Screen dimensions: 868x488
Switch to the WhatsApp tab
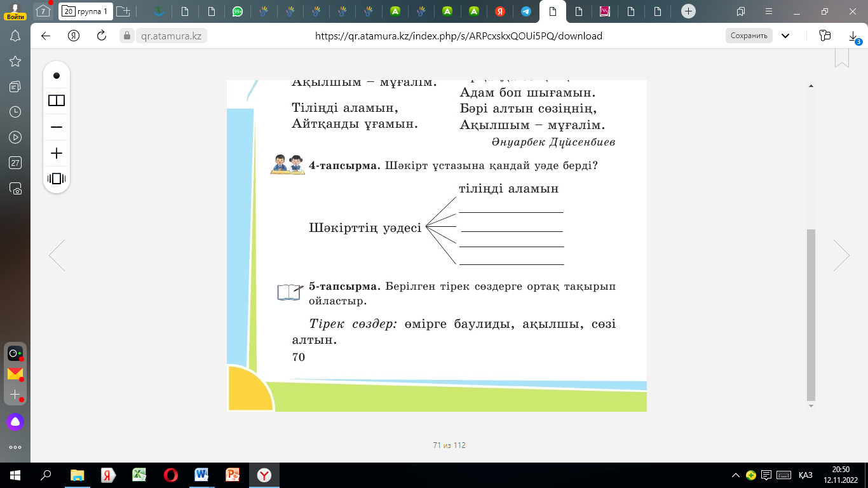click(238, 11)
